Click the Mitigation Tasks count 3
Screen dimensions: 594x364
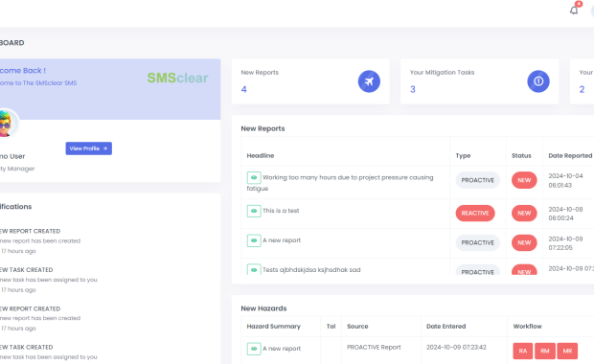413,89
